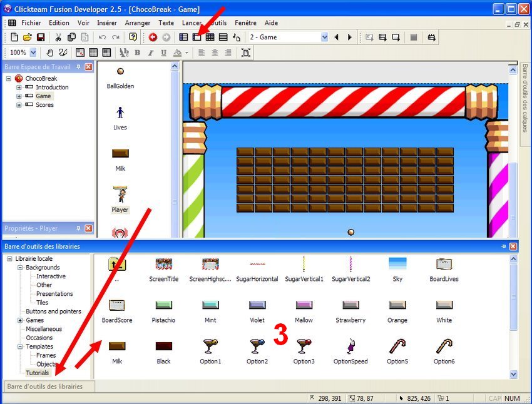Viewport: 532px width, 404px height.
Task: Click the Stop square icon
Action: tap(413, 37)
